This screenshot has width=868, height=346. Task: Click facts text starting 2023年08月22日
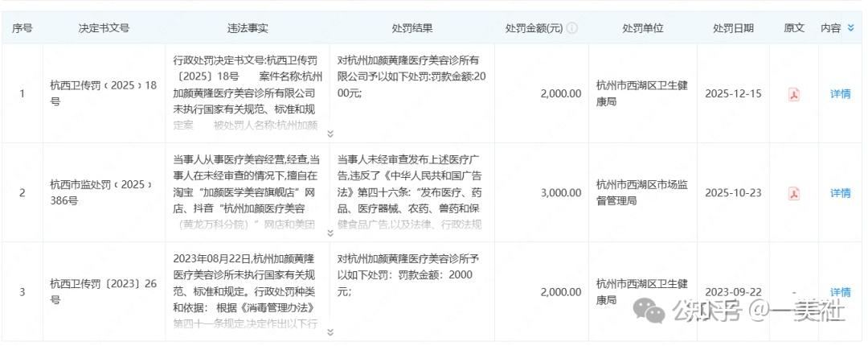[x=245, y=290]
